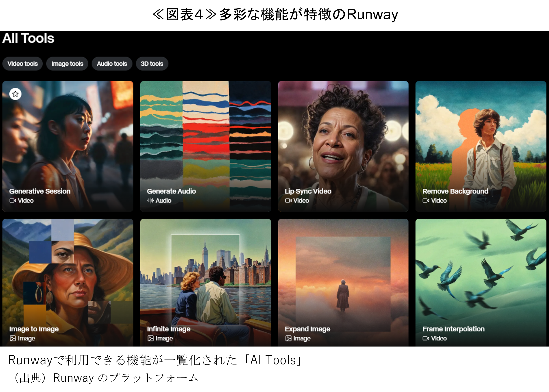The height and width of the screenshot is (392, 549).
Task: Switch to 3D tools filter
Action: (152, 64)
